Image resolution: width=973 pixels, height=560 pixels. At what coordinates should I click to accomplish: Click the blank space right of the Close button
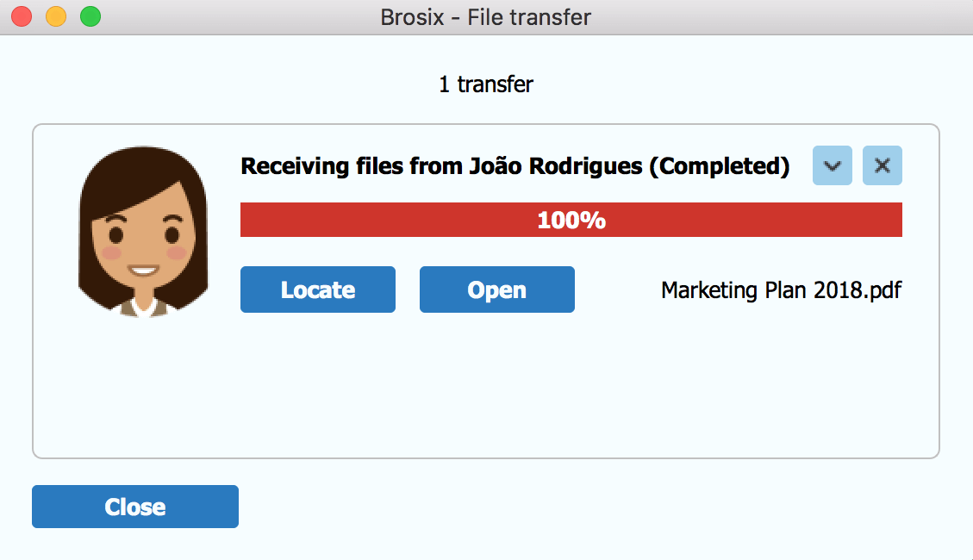tap(589, 507)
